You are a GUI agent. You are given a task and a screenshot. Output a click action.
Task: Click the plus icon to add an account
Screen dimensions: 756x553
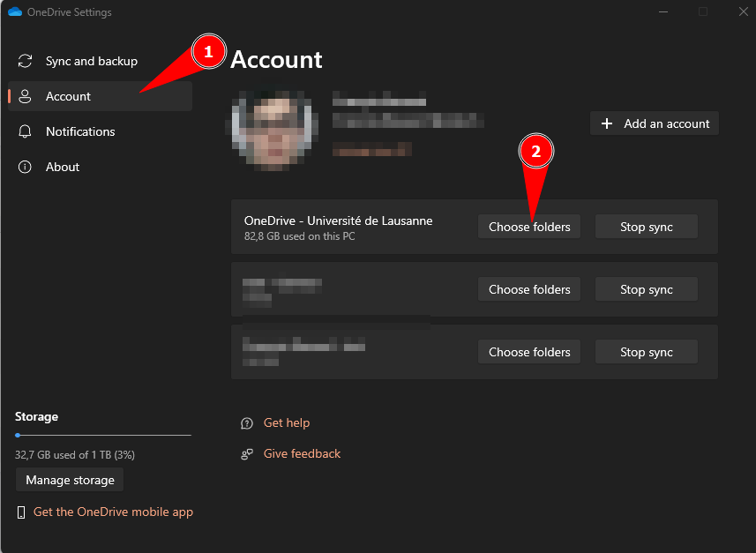pos(607,123)
